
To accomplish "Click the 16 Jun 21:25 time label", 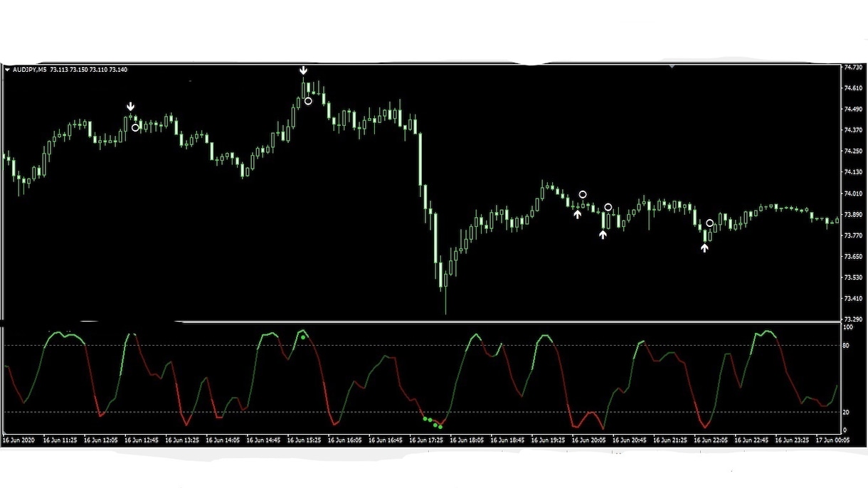I will click(672, 440).
